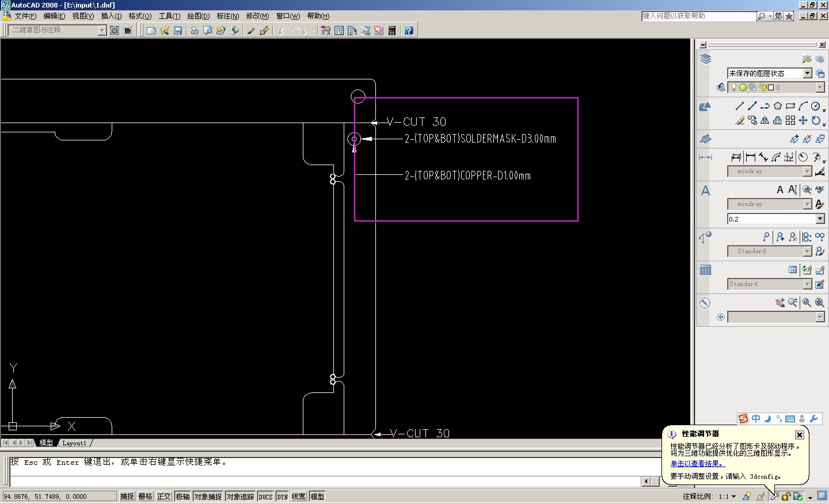Viewport: 829px width, 504px height.
Task: Toggle DUCS in status bar
Action: pos(265,496)
